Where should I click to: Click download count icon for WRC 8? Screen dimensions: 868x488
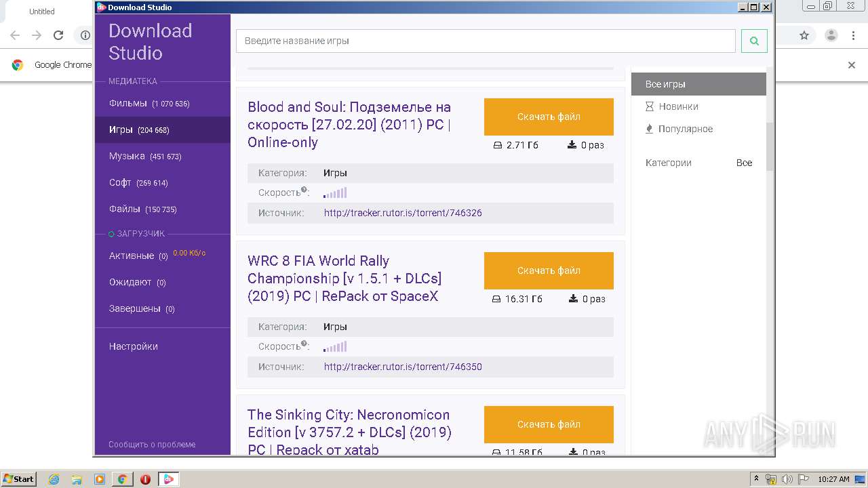point(574,299)
